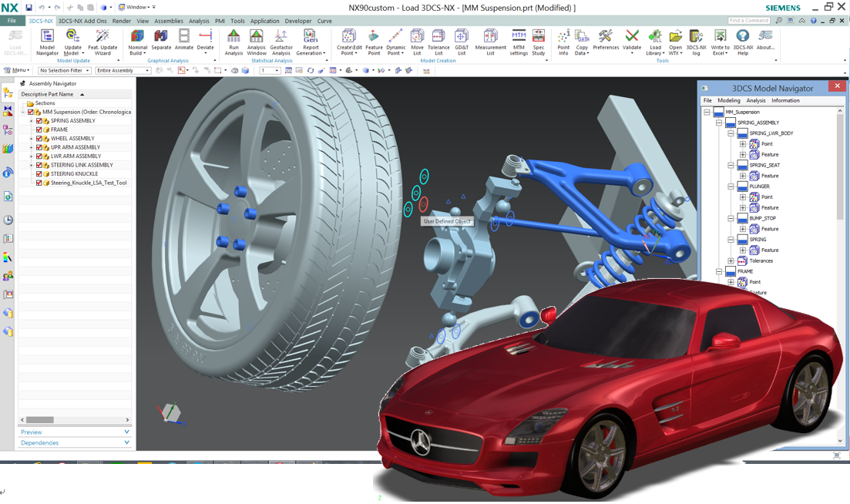The height and width of the screenshot is (504, 850).
Task: Open the Load Library tool
Action: point(655,42)
